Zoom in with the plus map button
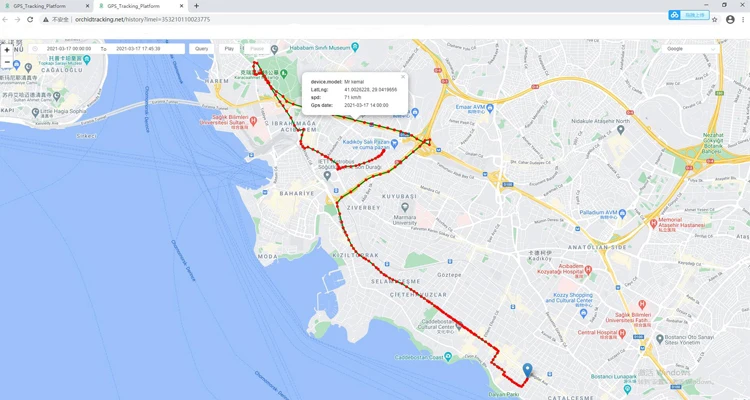Viewport: 750px width, 400px height. [7, 50]
